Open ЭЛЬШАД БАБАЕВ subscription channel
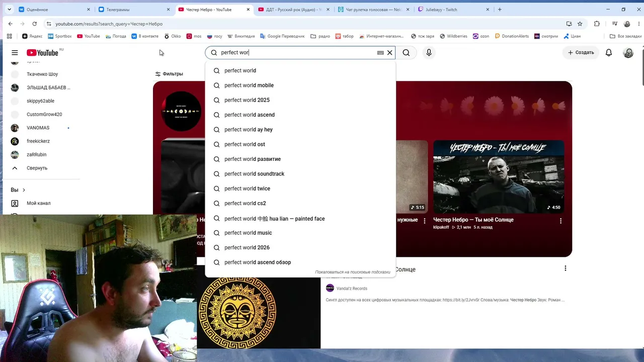644x362 pixels. click(40, 87)
